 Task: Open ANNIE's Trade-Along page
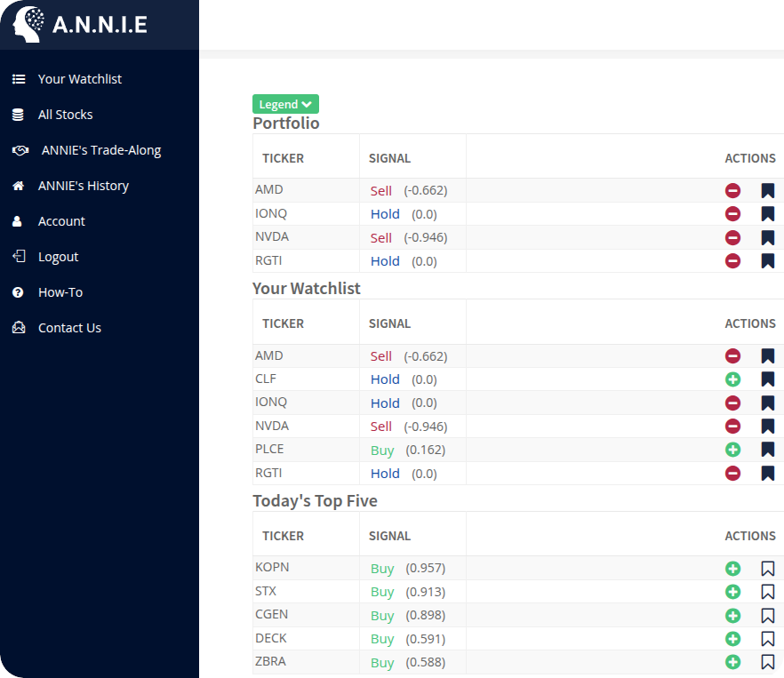click(x=100, y=150)
